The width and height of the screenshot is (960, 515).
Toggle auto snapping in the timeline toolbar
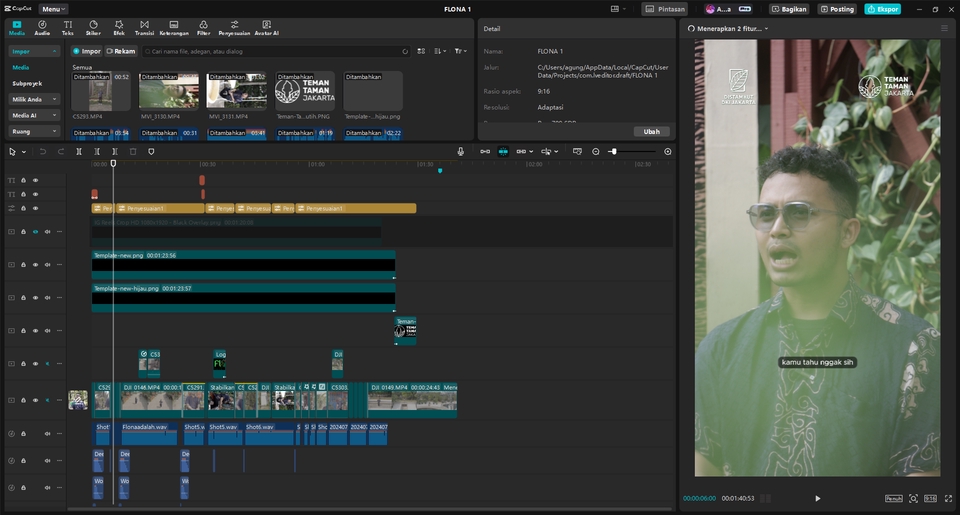[x=503, y=151]
